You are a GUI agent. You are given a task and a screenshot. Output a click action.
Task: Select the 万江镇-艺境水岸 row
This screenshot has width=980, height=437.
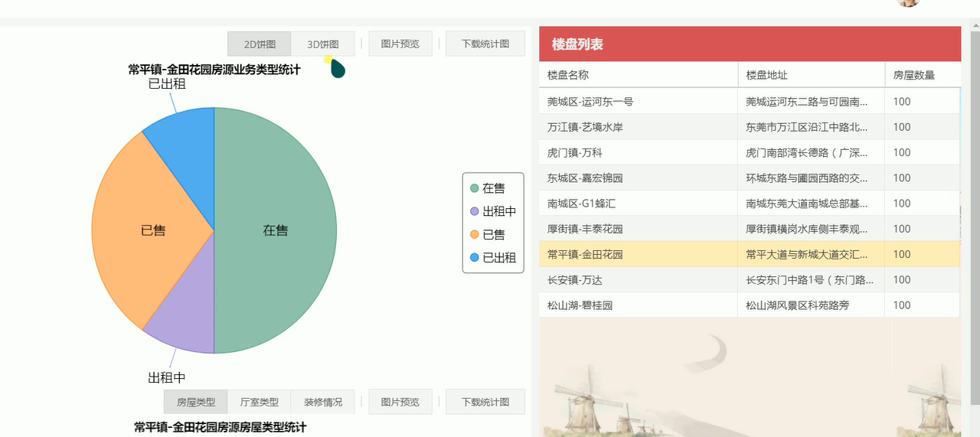750,127
